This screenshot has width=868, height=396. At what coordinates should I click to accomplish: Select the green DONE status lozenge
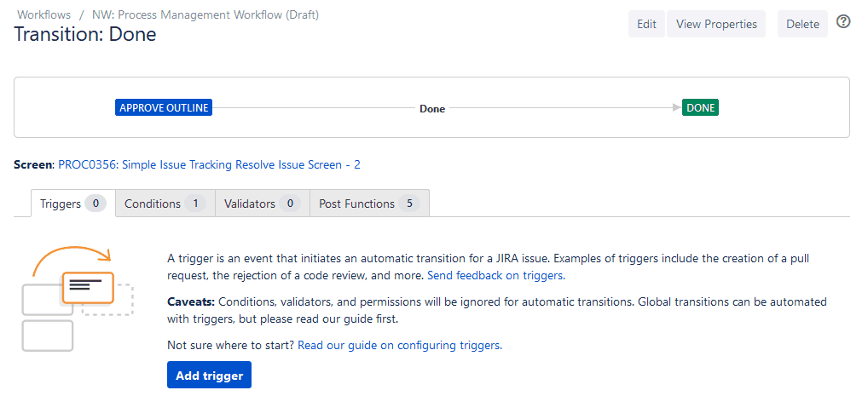coord(700,108)
